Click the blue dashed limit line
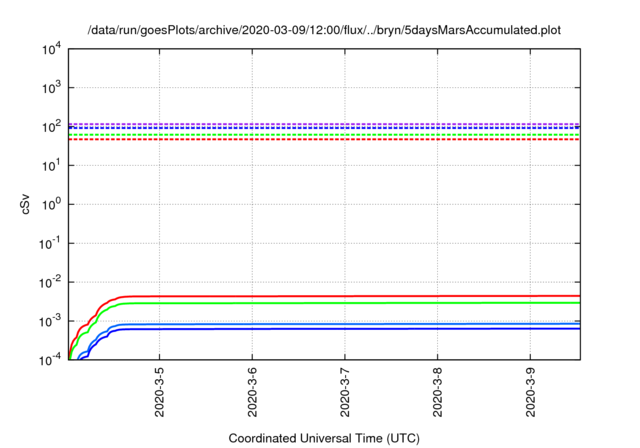Viewport: 640px width, 448px height. point(324,128)
